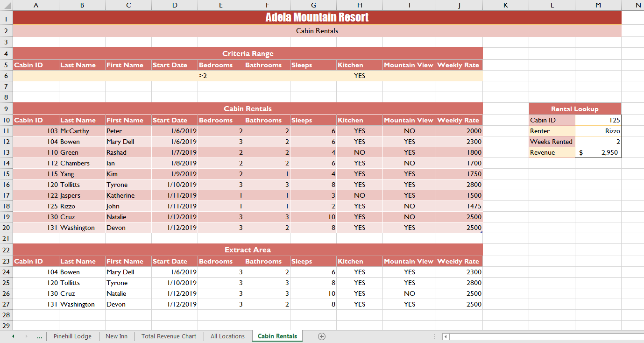Screen dimensions: 644x343
Task: Click the tab bar resize handle dots
Action: pos(435,336)
